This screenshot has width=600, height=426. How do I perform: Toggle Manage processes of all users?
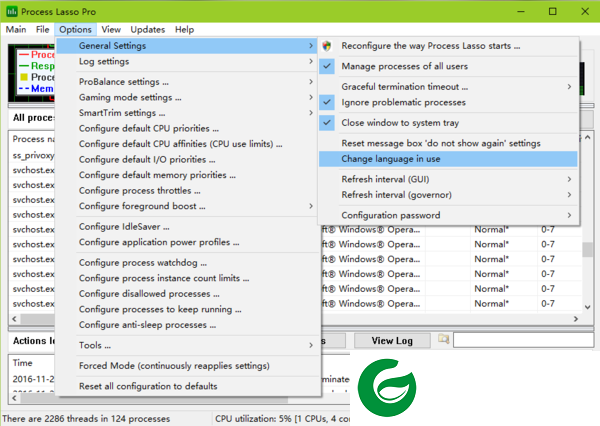point(448,66)
